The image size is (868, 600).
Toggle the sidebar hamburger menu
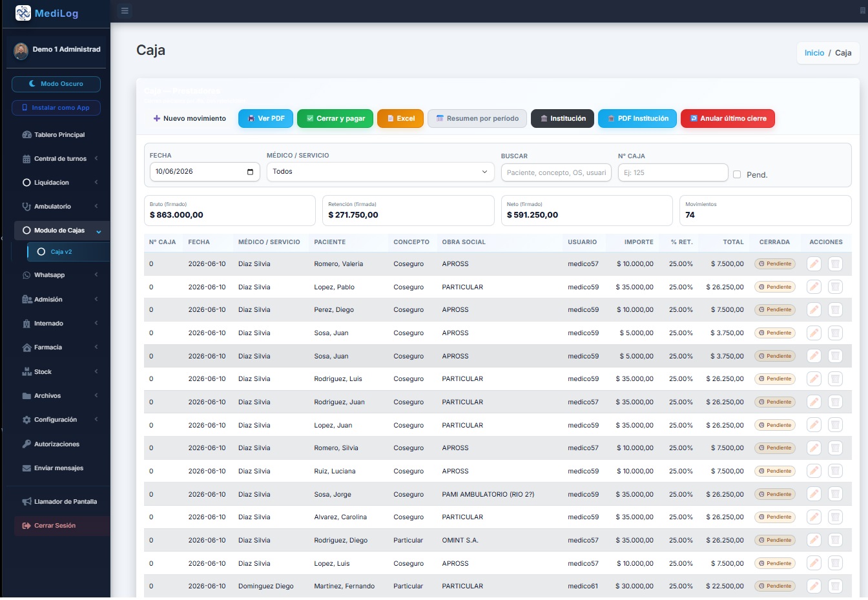coord(125,10)
